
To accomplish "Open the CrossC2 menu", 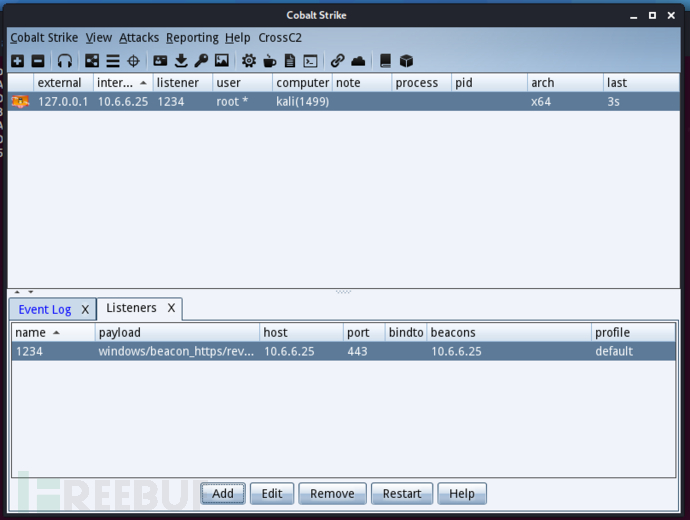I will (x=280, y=38).
